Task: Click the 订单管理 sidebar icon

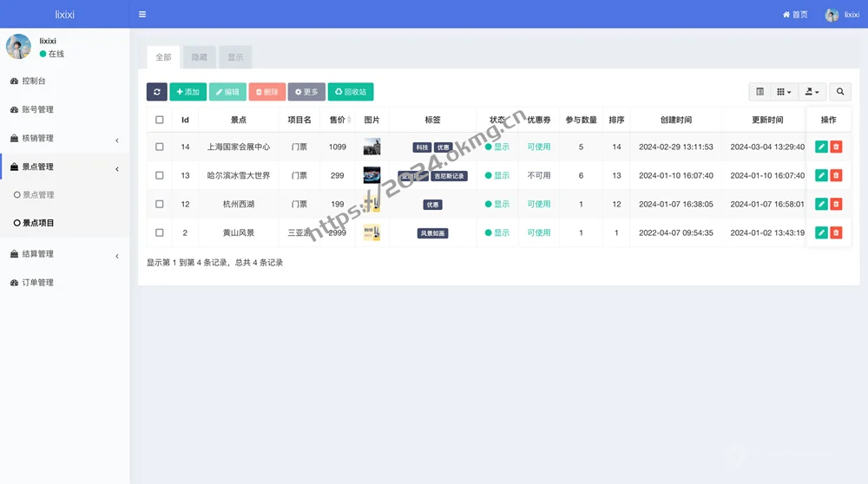Action: click(x=15, y=283)
